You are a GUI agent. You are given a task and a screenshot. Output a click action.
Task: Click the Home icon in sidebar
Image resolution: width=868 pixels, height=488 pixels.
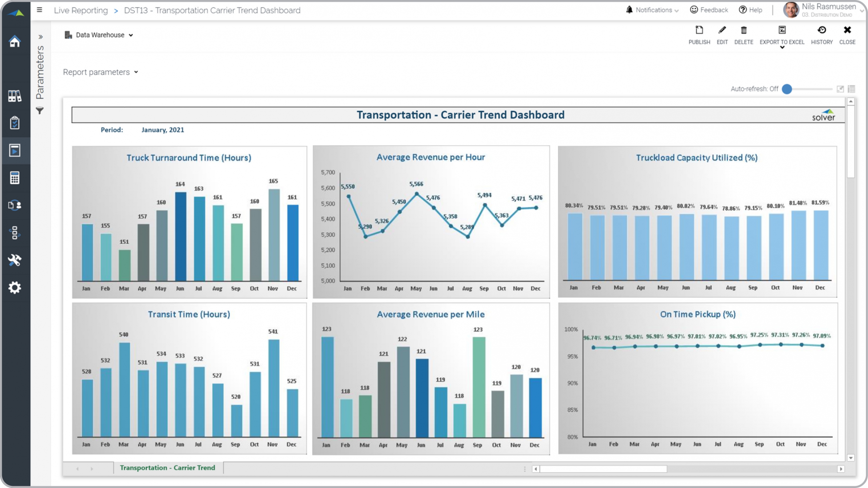tap(15, 41)
